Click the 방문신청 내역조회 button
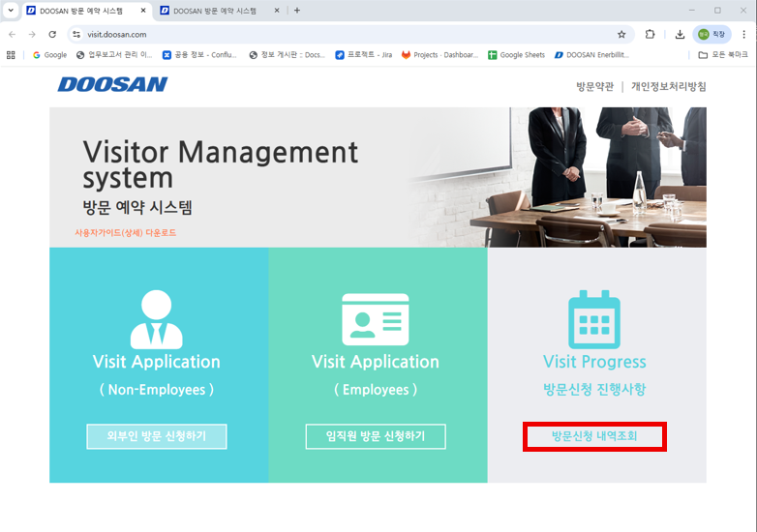The width and height of the screenshot is (757, 532). pos(594,436)
